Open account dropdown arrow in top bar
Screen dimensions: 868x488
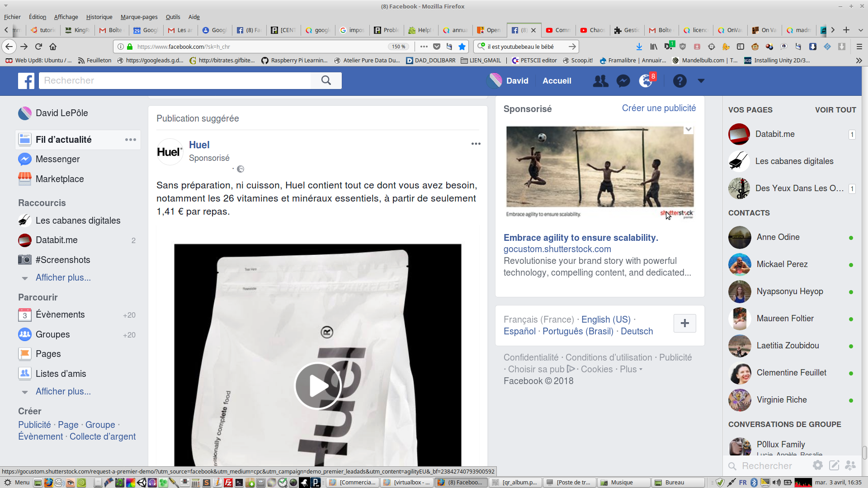[x=701, y=81]
